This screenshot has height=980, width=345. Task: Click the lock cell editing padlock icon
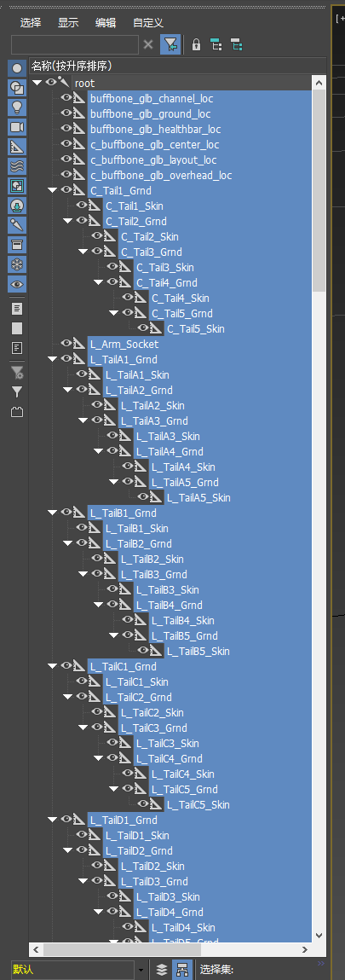point(196,44)
